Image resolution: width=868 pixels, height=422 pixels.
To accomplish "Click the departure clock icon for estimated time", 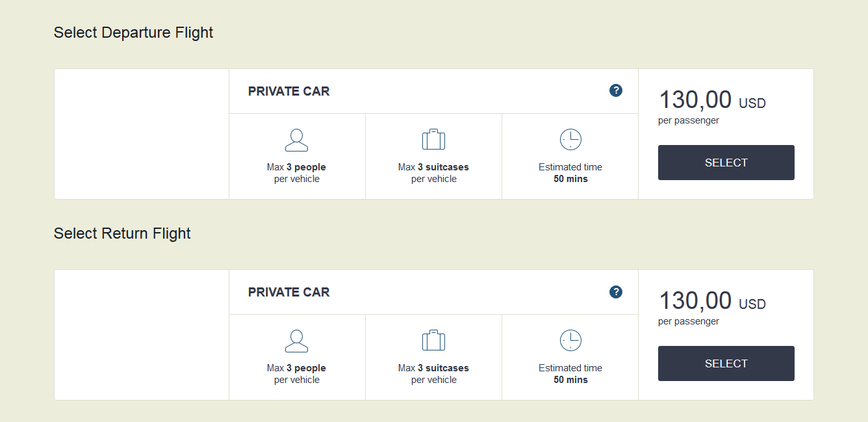I will (570, 139).
